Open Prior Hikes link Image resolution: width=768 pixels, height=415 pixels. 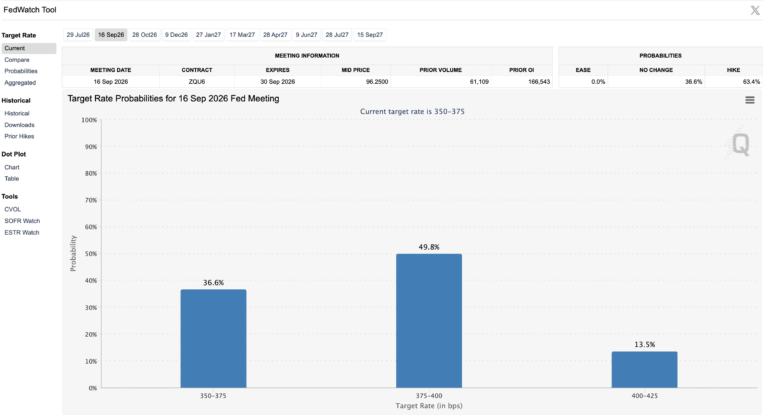point(20,136)
